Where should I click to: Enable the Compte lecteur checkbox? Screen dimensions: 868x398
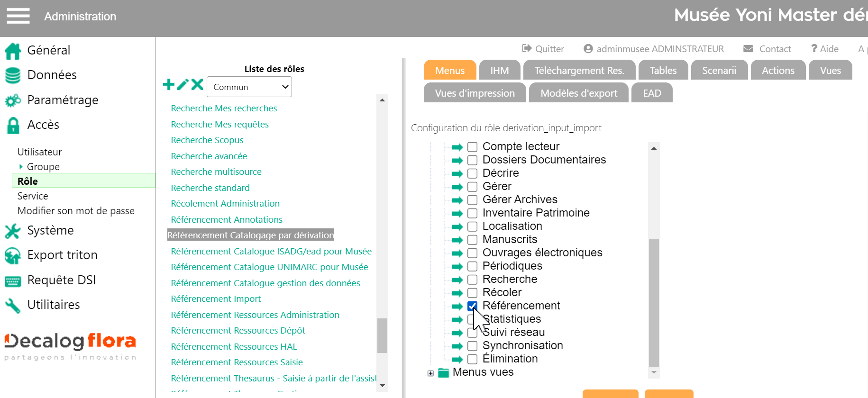[x=472, y=147]
